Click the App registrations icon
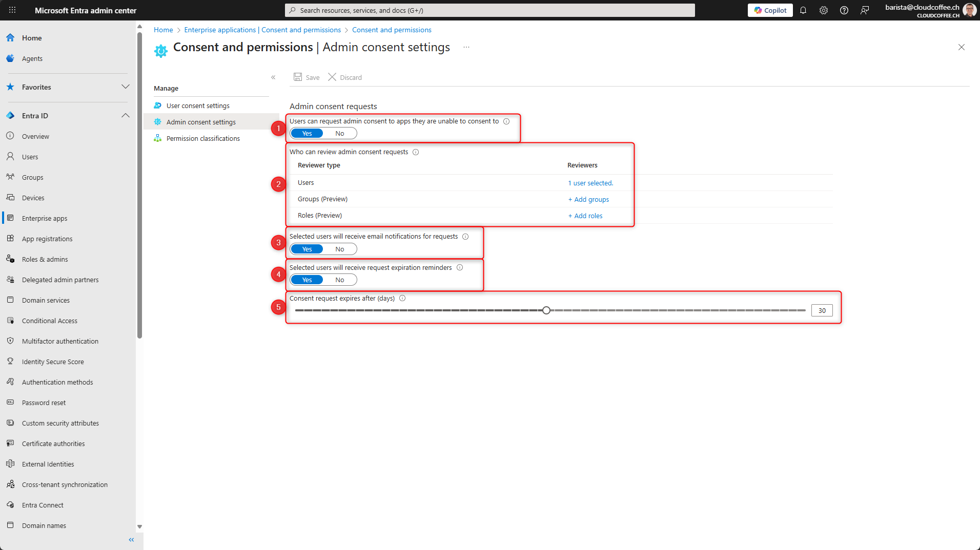The height and width of the screenshot is (550, 980). pyautogui.click(x=10, y=239)
